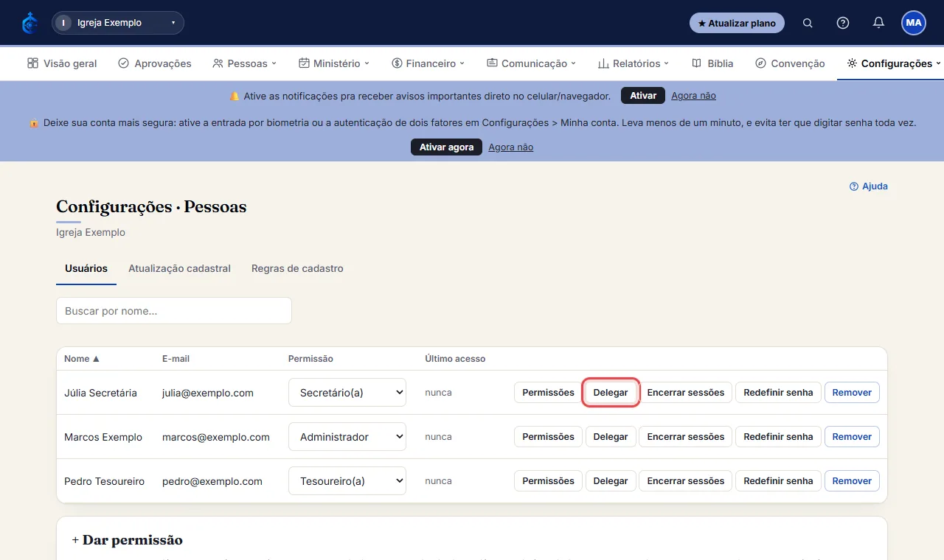Click the church app logo icon
The image size is (944, 560).
click(x=30, y=23)
